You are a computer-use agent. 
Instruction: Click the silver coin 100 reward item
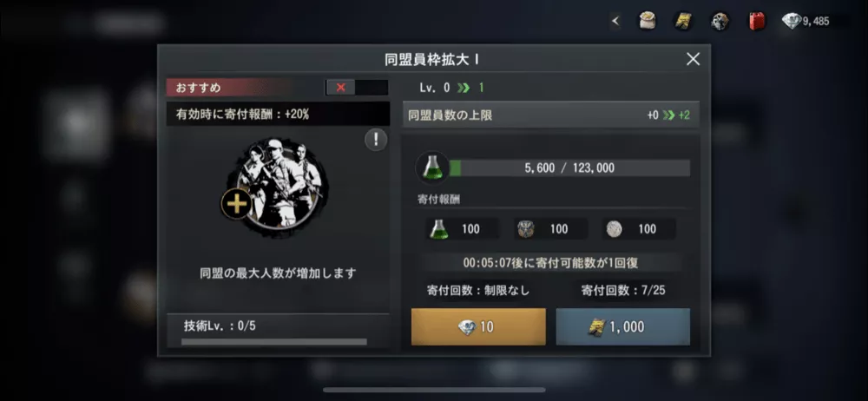(639, 229)
